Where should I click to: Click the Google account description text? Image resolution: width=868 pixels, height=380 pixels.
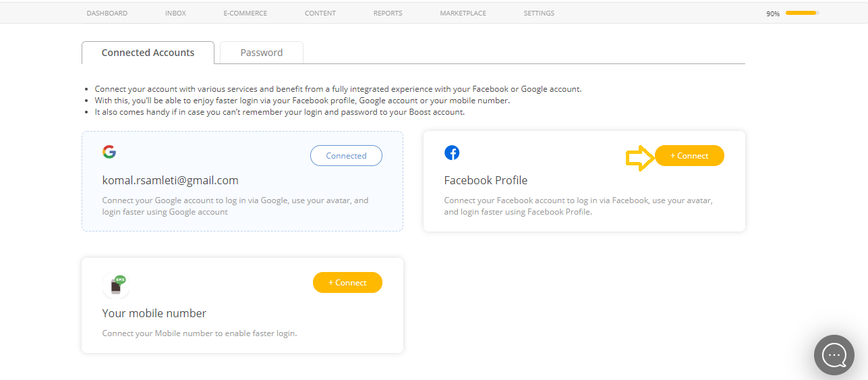tap(235, 206)
